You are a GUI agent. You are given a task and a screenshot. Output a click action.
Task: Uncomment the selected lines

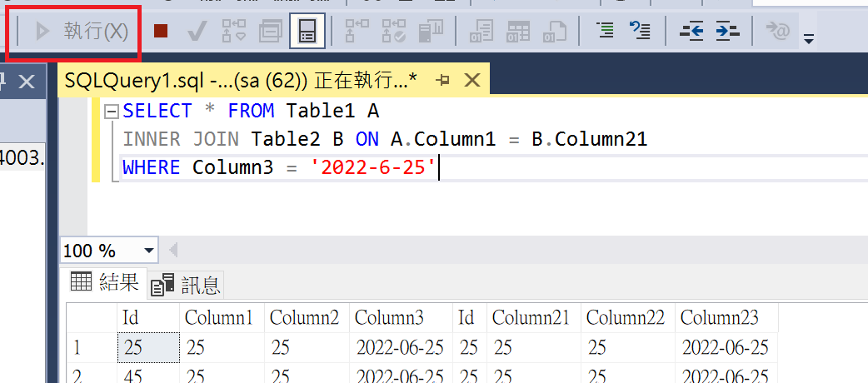(641, 31)
